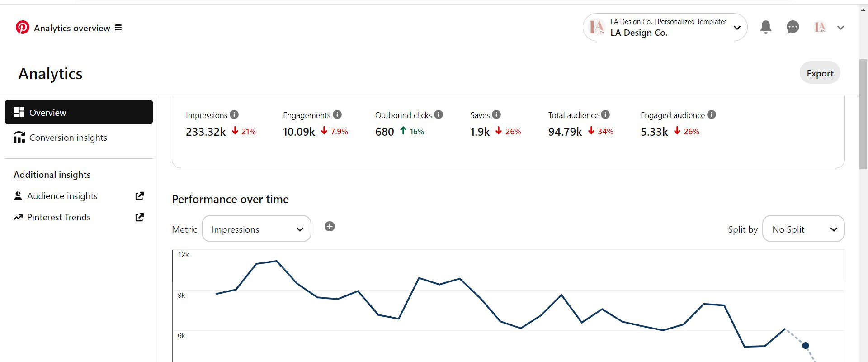Click the Engagements info icon
The height and width of the screenshot is (362, 868).
337,114
